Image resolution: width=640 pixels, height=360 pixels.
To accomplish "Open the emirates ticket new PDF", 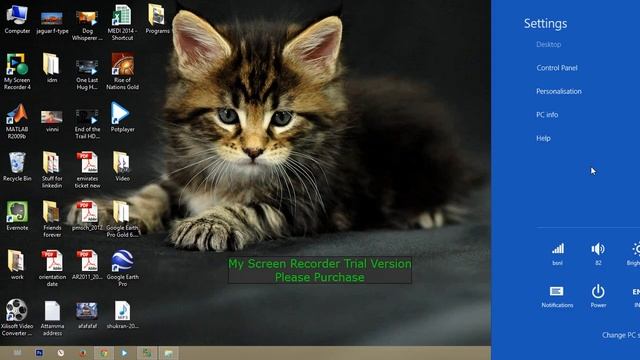I will [87, 170].
